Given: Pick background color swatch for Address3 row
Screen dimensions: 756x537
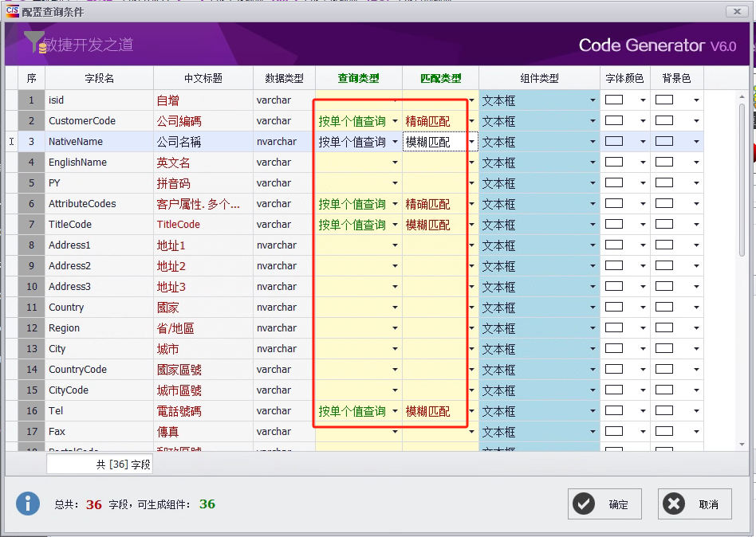Looking at the screenshot, I should tap(664, 286).
